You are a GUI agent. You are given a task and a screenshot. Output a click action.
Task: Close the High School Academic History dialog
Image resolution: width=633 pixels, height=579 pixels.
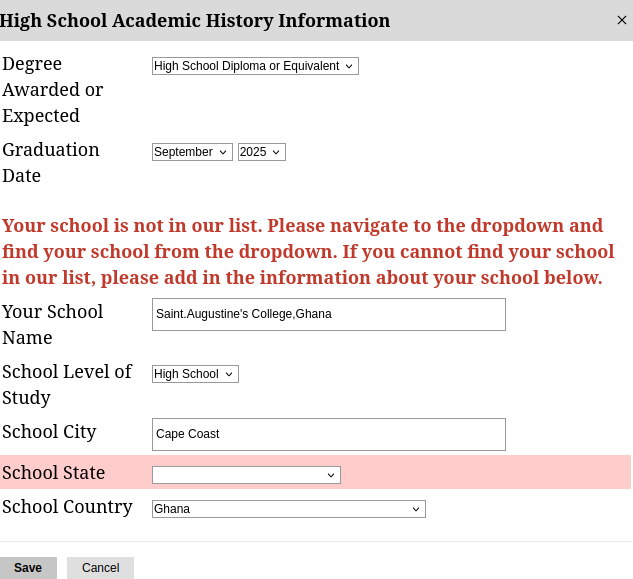(621, 20)
